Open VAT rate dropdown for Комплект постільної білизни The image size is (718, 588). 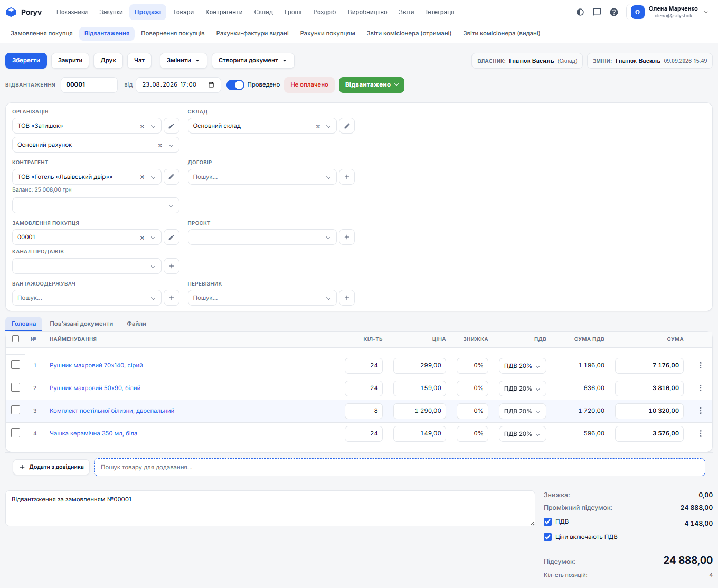522,411
